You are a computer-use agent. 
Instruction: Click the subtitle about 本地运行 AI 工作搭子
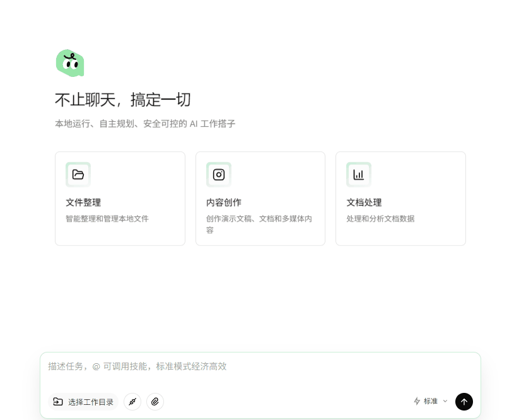coord(146,124)
